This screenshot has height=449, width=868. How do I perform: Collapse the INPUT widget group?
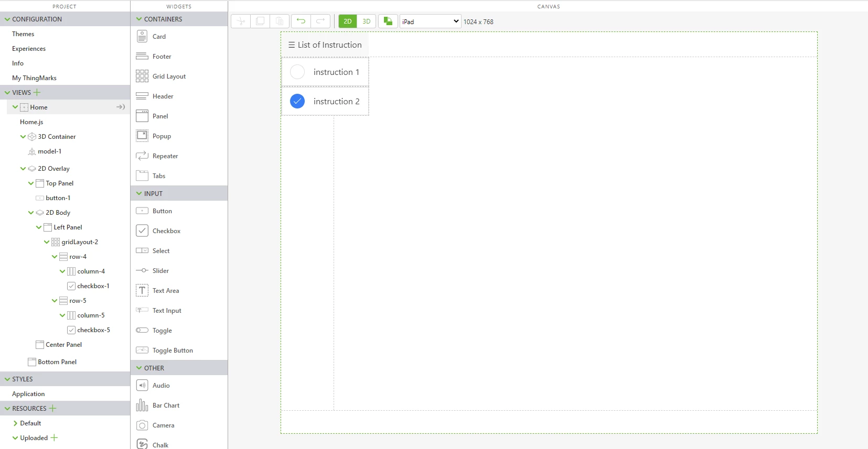tap(139, 193)
